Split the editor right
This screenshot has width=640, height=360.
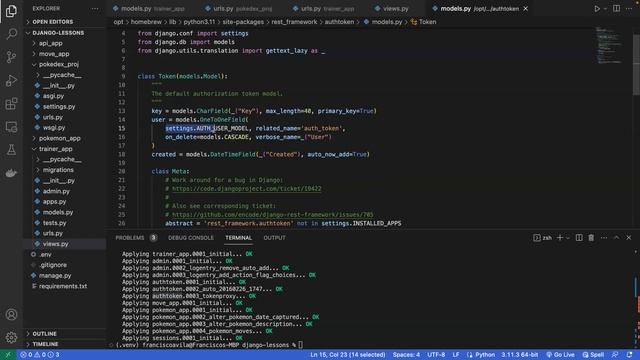616,9
